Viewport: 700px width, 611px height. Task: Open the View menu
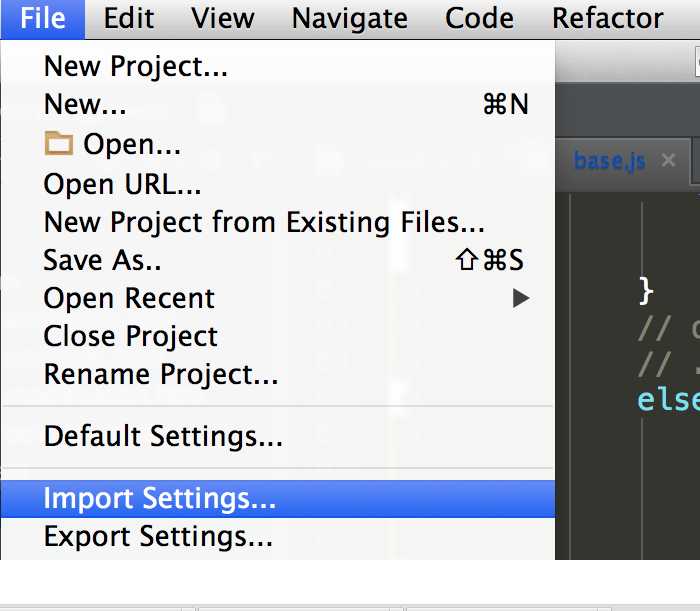pyautogui.click(x=223, y=19)
